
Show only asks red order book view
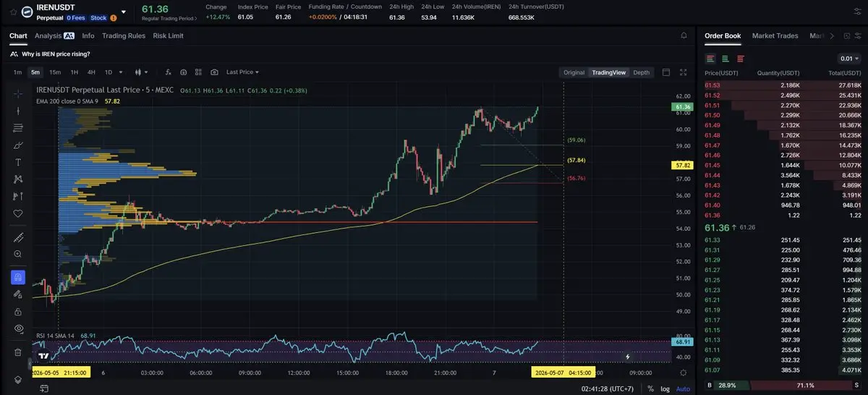[741, 59]
